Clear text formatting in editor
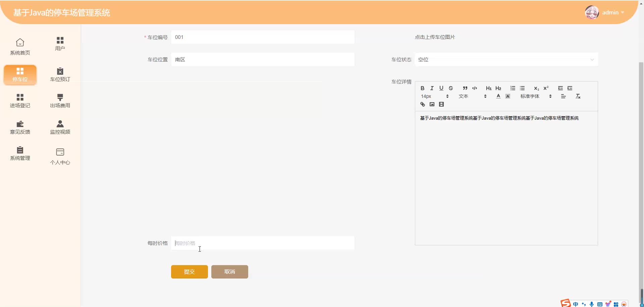Screen dimensions: 644x307 point(578,96)
